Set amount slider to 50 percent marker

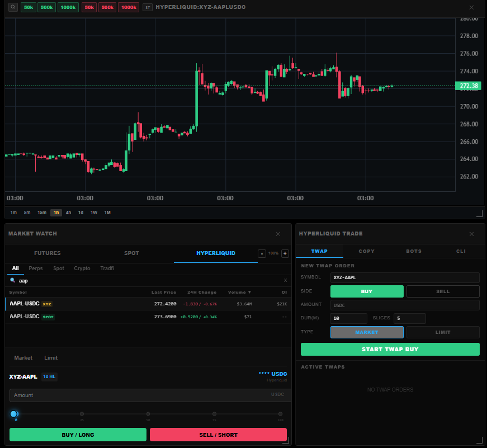[x=148, y=414]
